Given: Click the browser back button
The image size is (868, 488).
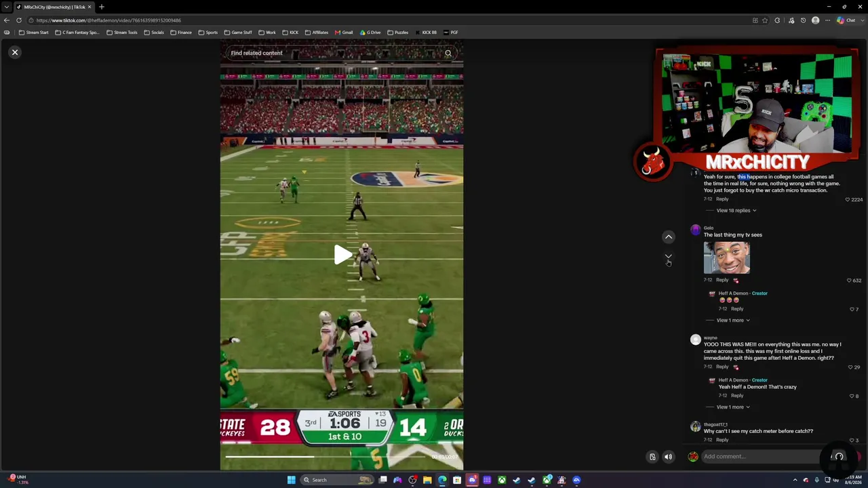Looking at the screenshot, I should click(x=7, y=20).
